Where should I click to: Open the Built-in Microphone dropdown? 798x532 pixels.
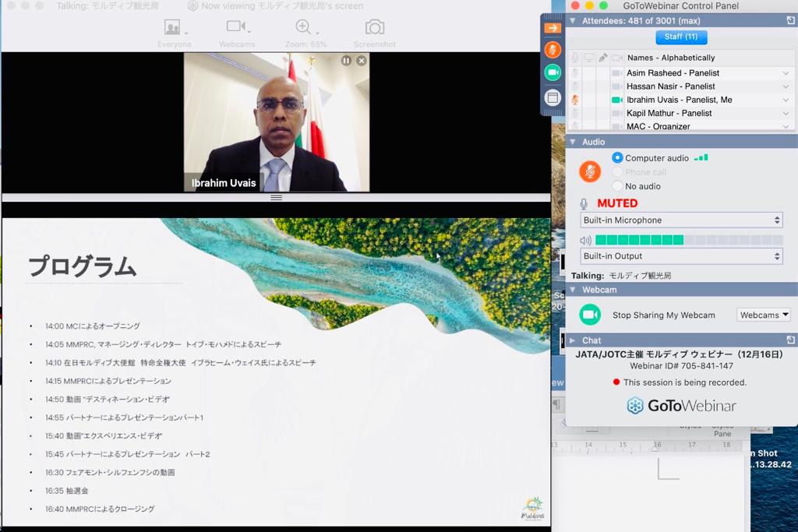(x=681, y=220)
